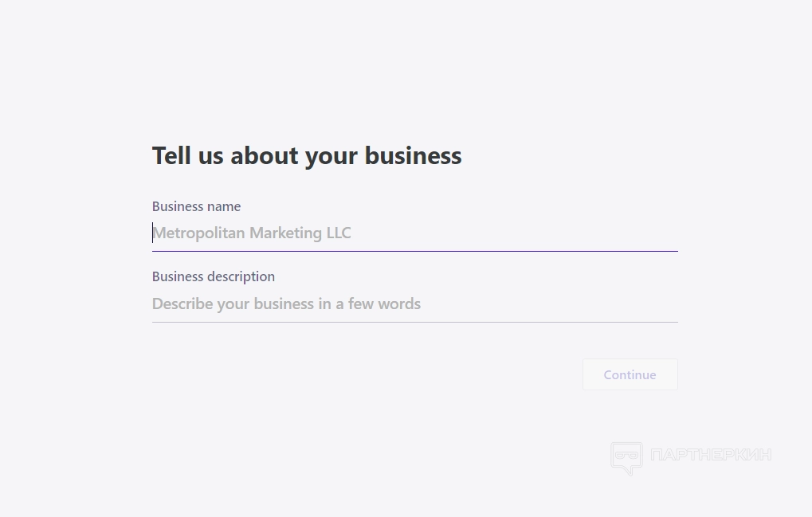The height and width of the screenshot is (517, 812).
Task: Click the grey underline below Business description
Action: [414, 322]
